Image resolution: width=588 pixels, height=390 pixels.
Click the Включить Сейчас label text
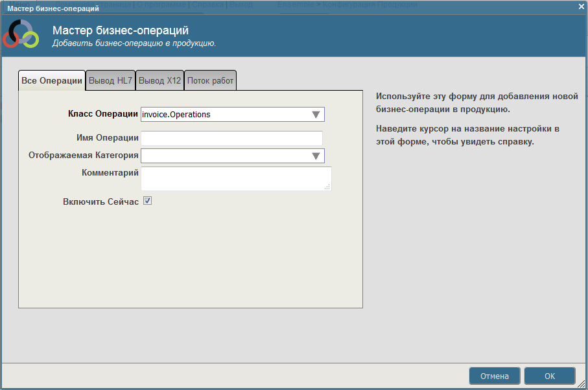[x=100, y=201]
